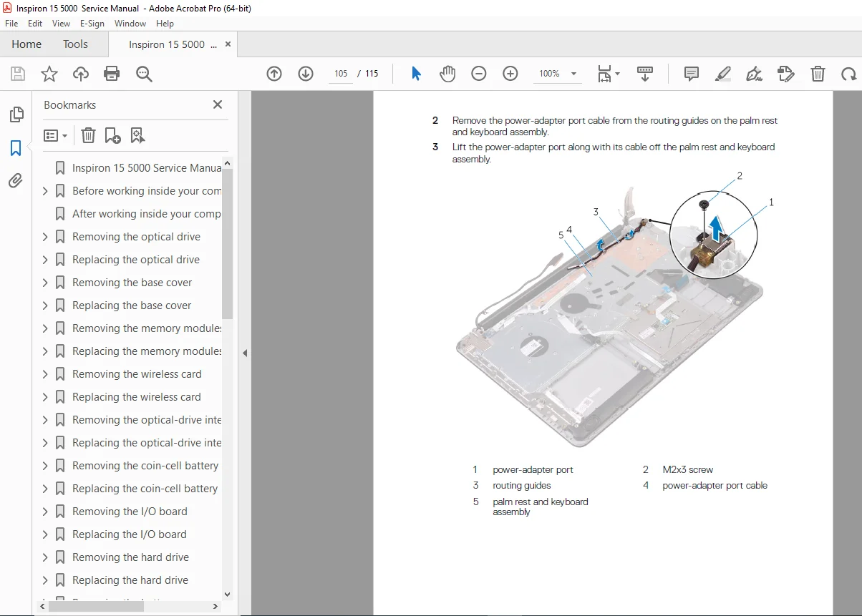
Task: Upload file to cloud icon
Action: tap(81, 74)
